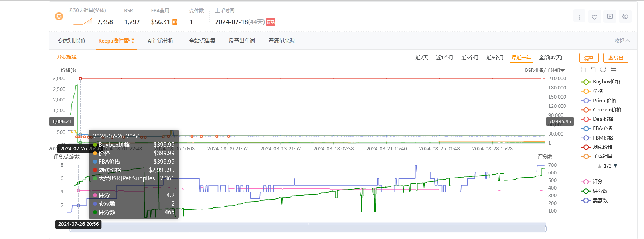Toggle 划线价格 series in legend
Screen dimensions: 644x239
(x=597, y=147)
